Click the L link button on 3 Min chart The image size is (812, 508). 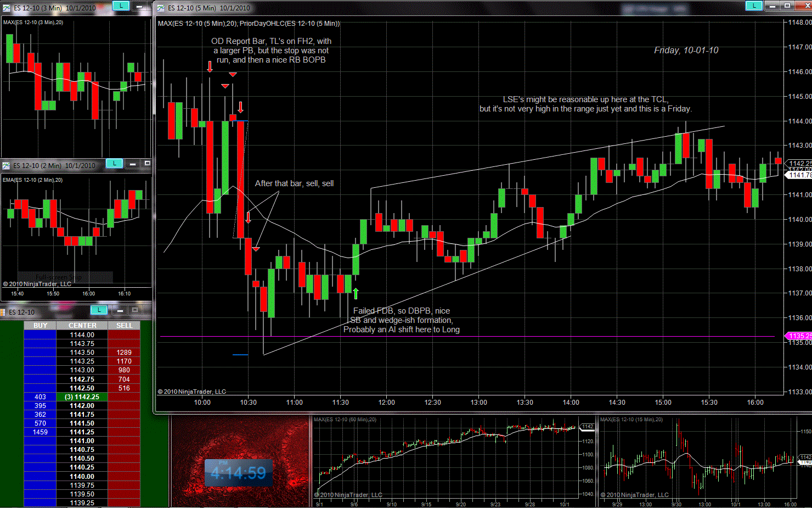pos(121,6)
